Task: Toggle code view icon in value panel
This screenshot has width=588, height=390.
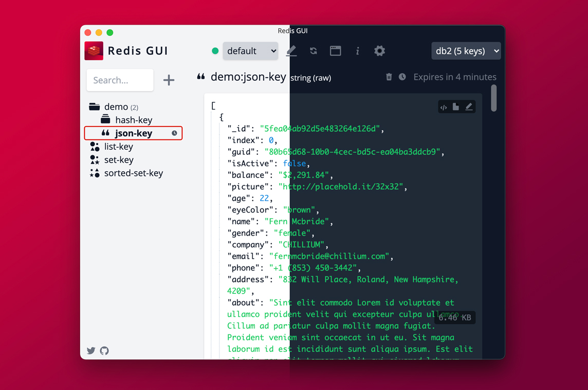Action: (x=444, y=108)
